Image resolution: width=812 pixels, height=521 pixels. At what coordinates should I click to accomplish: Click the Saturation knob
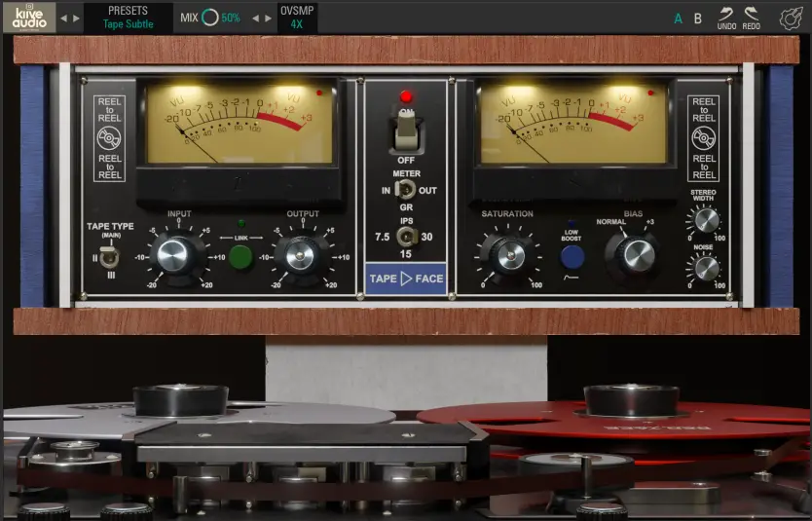[510, 255]
